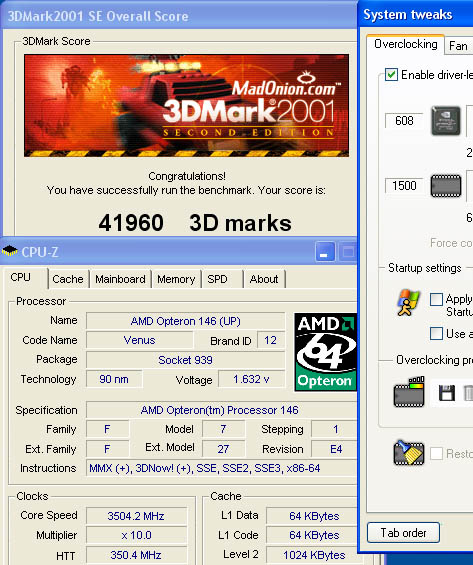473x565 pixels.
Task: Click the Brand ID value 12
Action: (271, 341)
